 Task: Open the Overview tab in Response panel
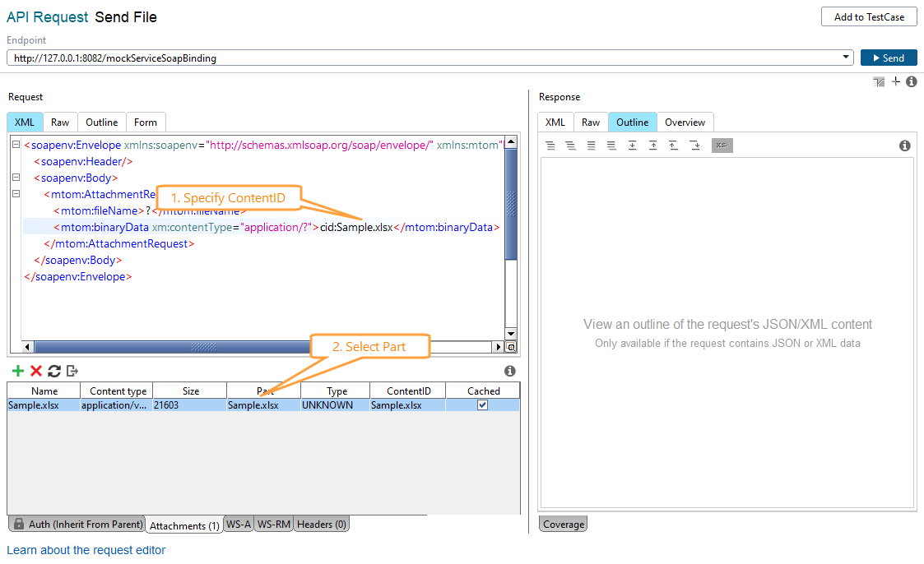(x=685, y=122)
